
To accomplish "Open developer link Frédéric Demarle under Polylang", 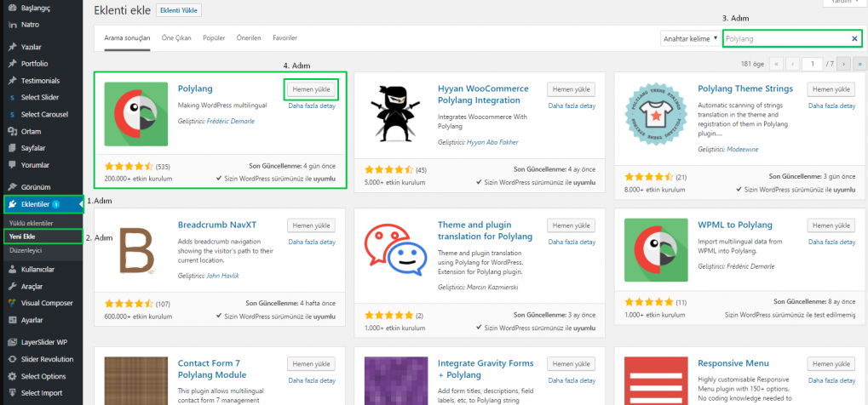I will [x=230, y=121].
